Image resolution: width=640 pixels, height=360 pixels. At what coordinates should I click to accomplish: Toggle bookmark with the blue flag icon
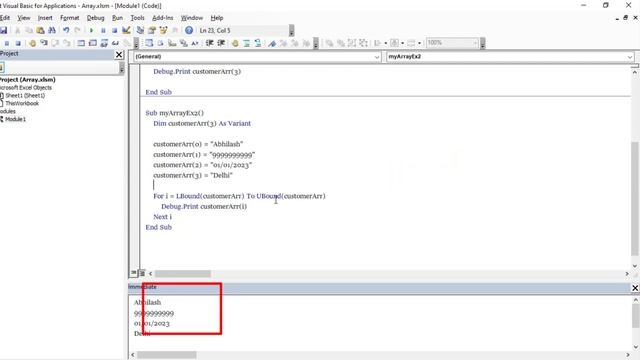click(x=272, y=43)
